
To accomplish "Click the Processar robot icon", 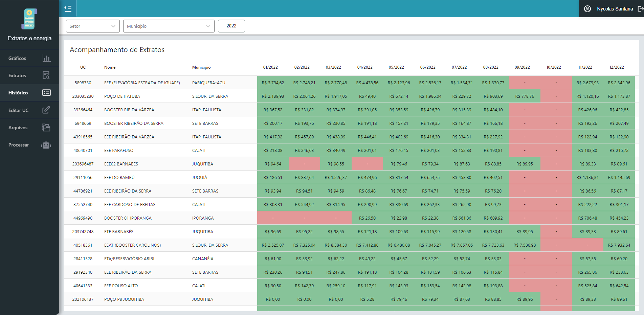I will click(46, 145).
